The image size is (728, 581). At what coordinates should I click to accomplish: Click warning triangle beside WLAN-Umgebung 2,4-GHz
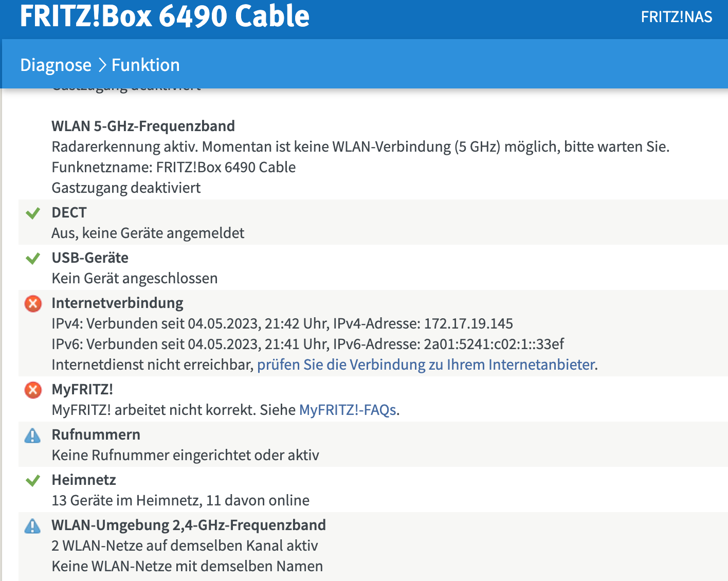[33, 526]
